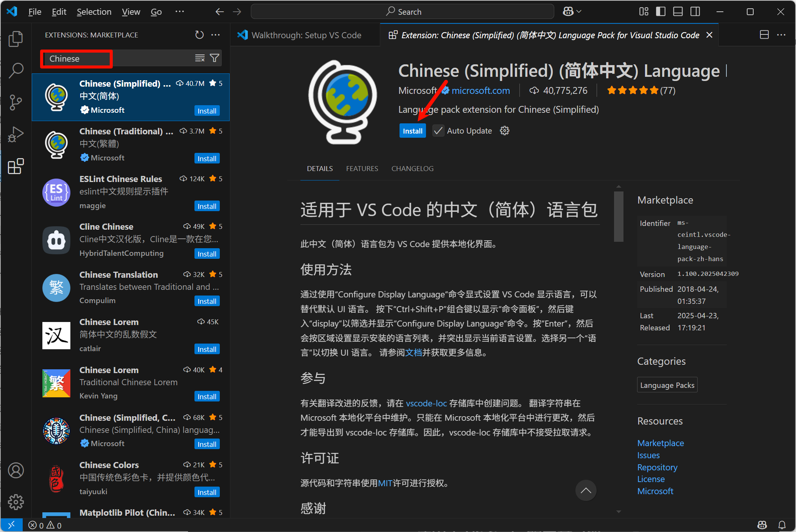Show errors and warnings in status bar
Image resolution: width=796 pixels, height=532 pixels.
click(45, 525)
